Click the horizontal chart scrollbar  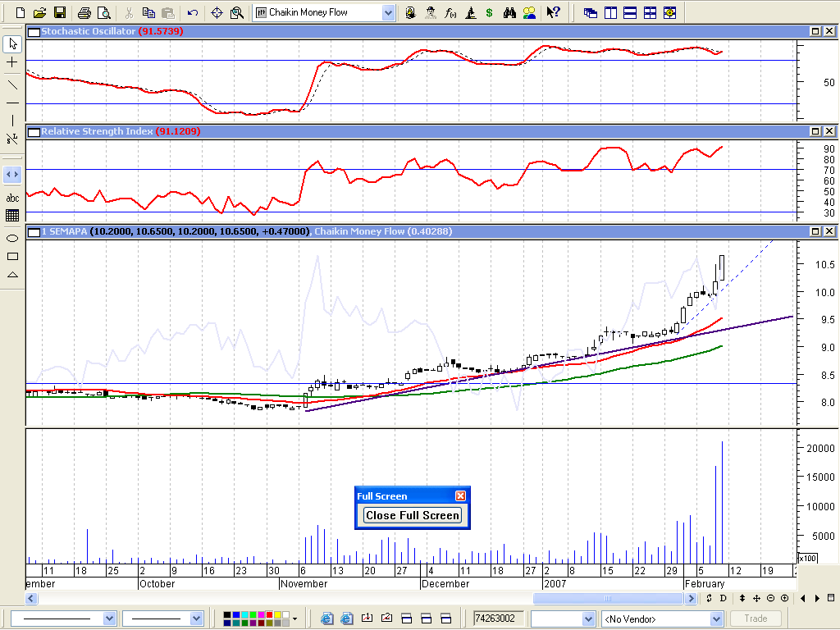410,598
